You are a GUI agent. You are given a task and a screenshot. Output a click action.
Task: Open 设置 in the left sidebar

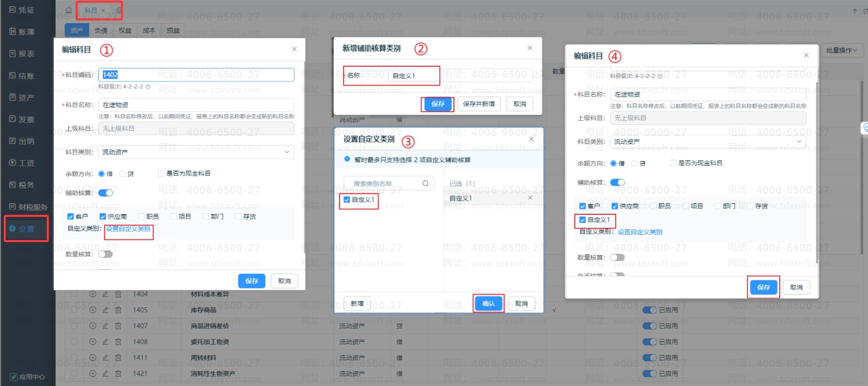(26, 229)
